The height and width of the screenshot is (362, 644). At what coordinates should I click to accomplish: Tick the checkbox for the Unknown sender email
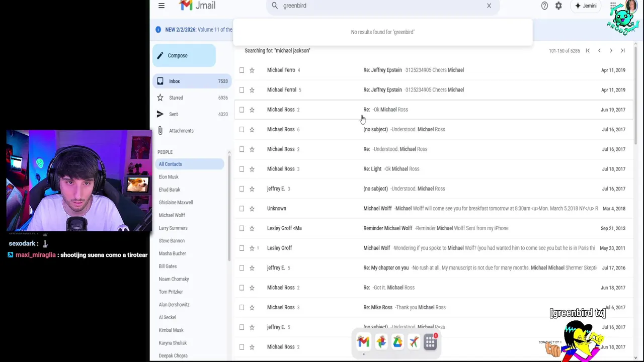[242, 209]
